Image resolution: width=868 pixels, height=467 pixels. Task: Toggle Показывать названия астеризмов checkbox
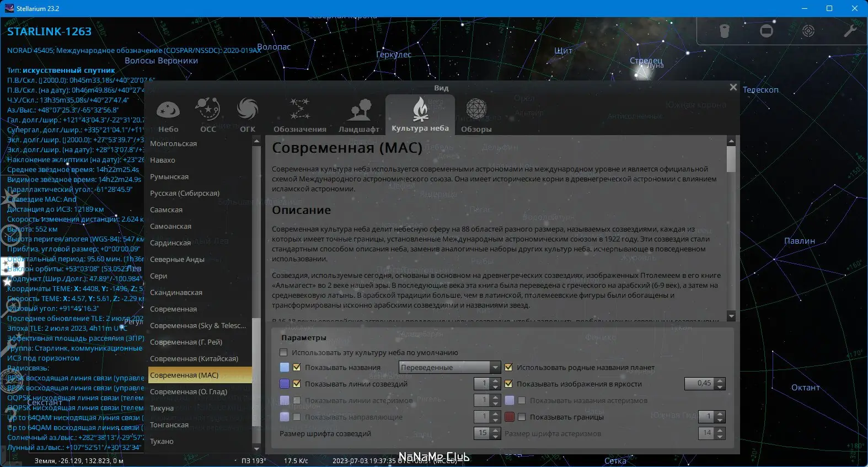pos(522,400)
